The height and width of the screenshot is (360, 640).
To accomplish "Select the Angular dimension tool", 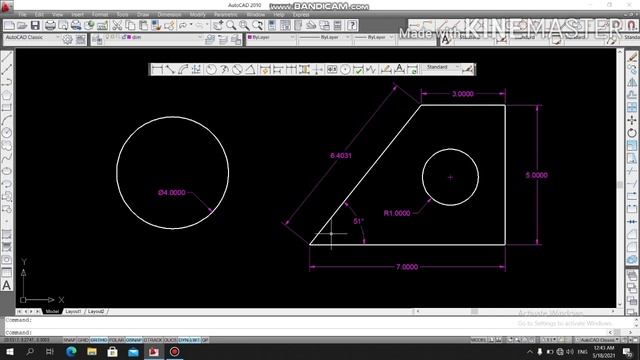I will click(250, 69).
